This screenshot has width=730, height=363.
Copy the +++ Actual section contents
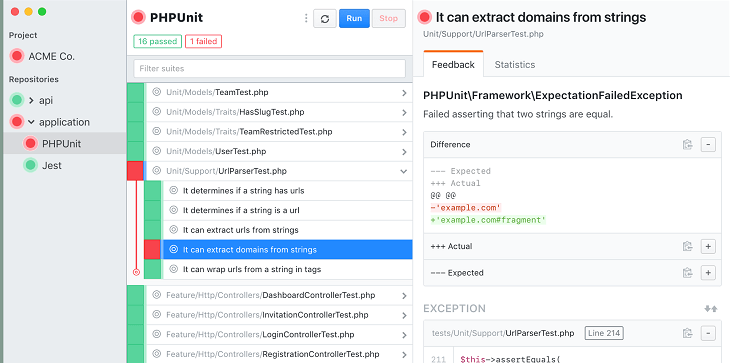coord(688,246)
